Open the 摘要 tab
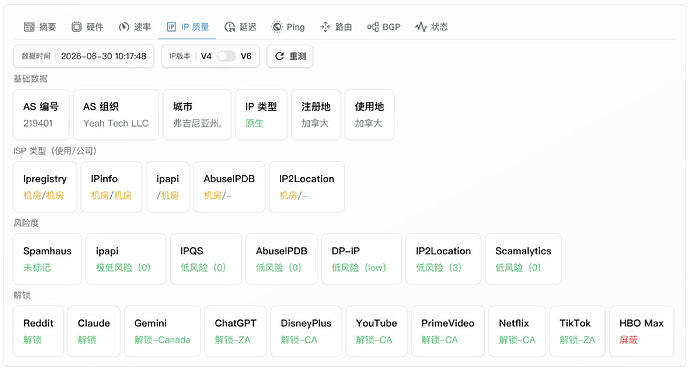The width and height of the screenshot is (690, 370). pos(40,27)
